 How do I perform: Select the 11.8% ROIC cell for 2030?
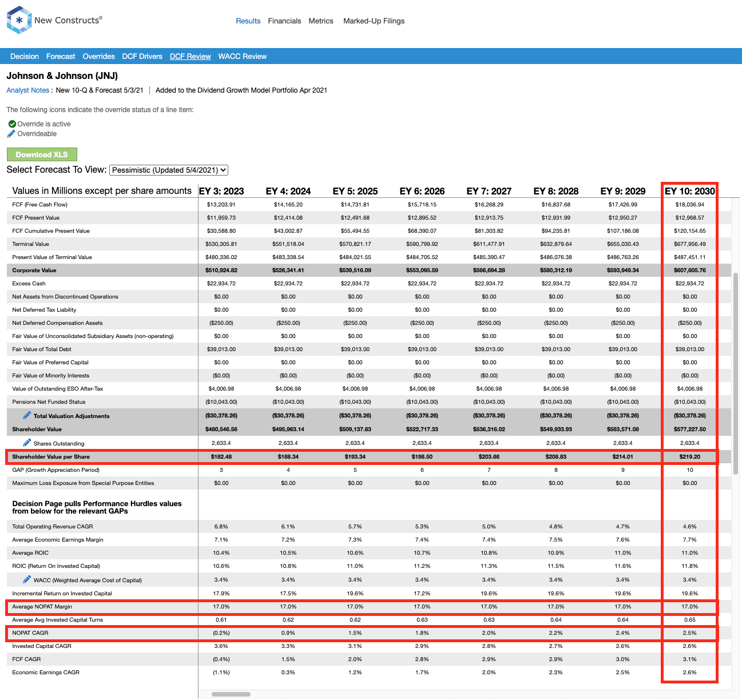[x=690, y=566]
